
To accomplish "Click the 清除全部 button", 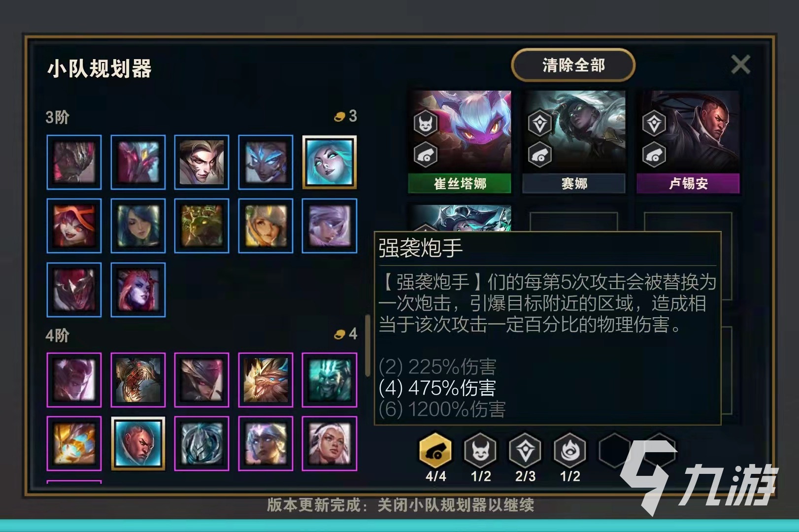I will point(573,65).
